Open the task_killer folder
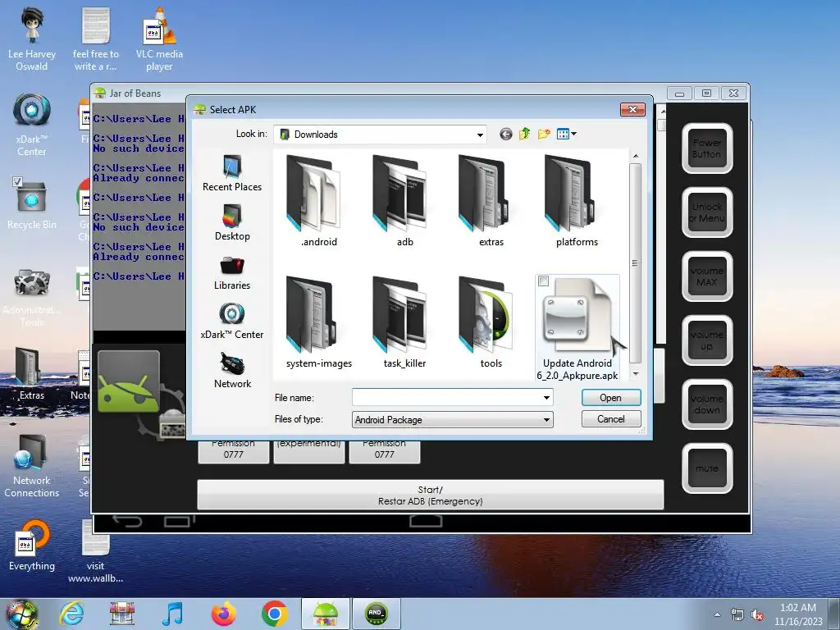840x630 pixels. [405, 322]
